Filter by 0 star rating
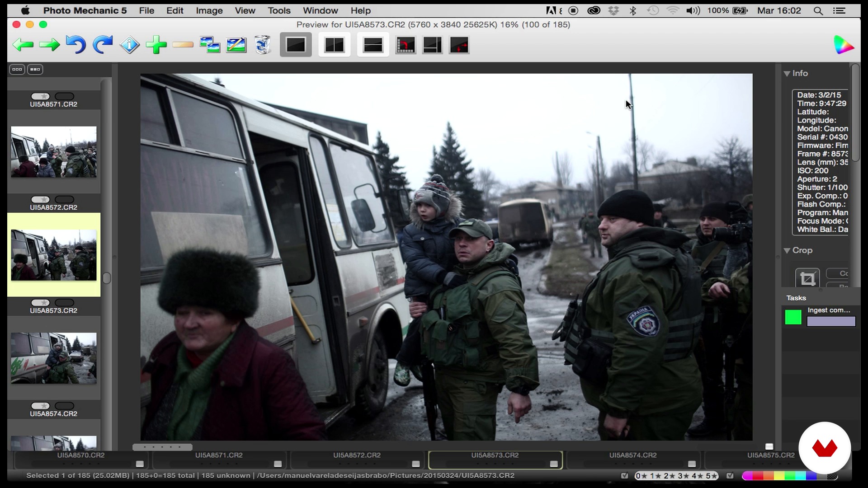 (x=642, y=476)
